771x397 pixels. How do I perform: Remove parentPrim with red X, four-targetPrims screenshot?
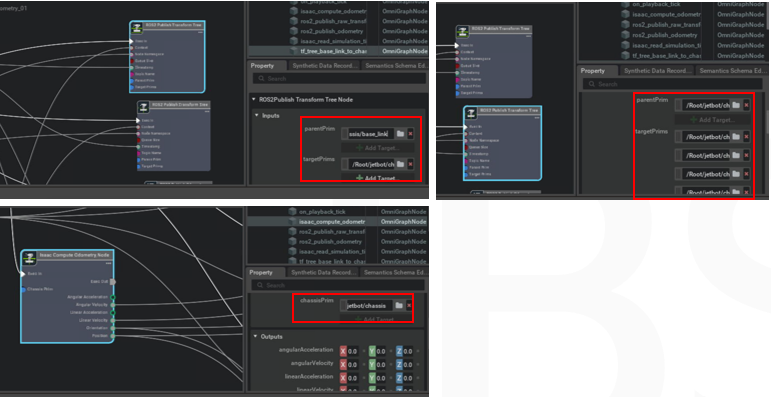(746, 105)
